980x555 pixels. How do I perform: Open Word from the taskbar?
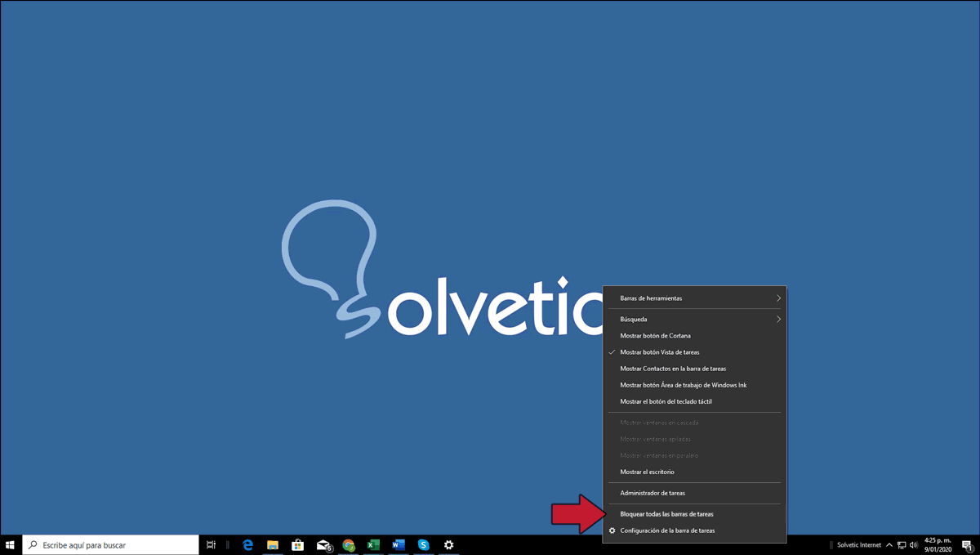pyautogui.click(x=399, y=544)
